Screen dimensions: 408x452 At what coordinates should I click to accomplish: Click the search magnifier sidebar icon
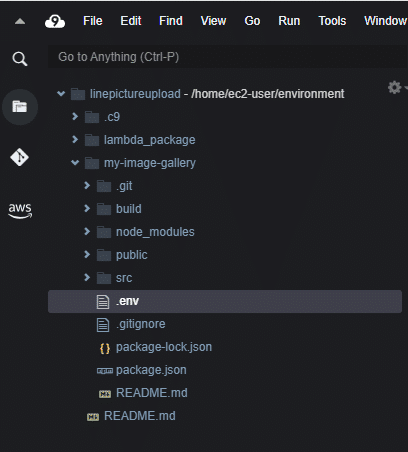click(x=20, y=59)
